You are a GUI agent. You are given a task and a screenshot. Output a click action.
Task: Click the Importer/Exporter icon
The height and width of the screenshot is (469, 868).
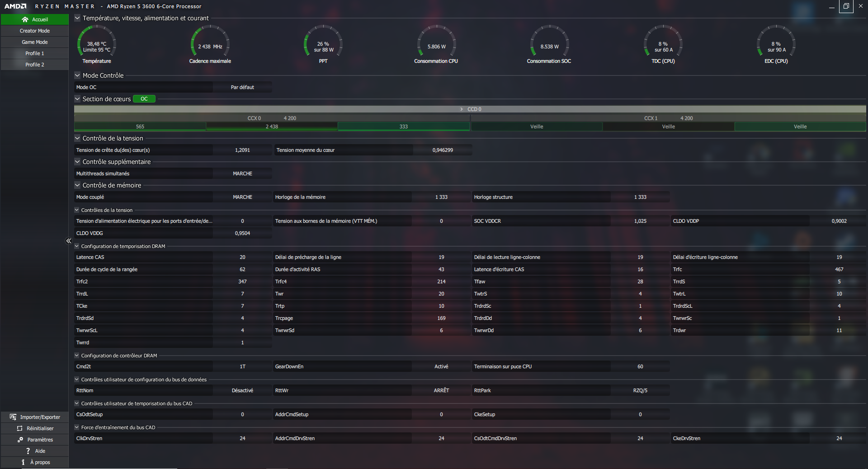click(x=13, y=417)
